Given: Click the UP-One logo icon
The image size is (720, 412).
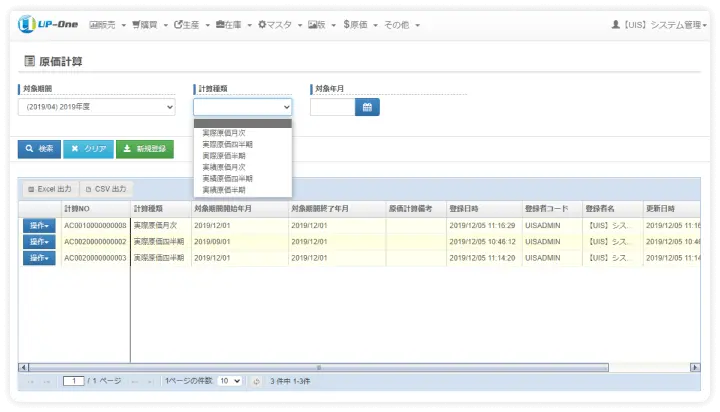Looking at the screenshot, I should [x=28, y=24].
